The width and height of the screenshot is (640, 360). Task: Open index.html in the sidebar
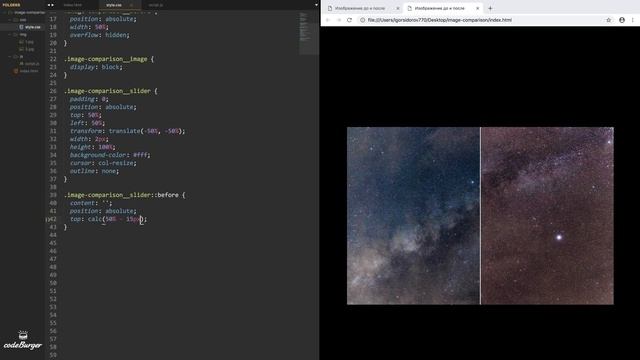coord(26,71)
